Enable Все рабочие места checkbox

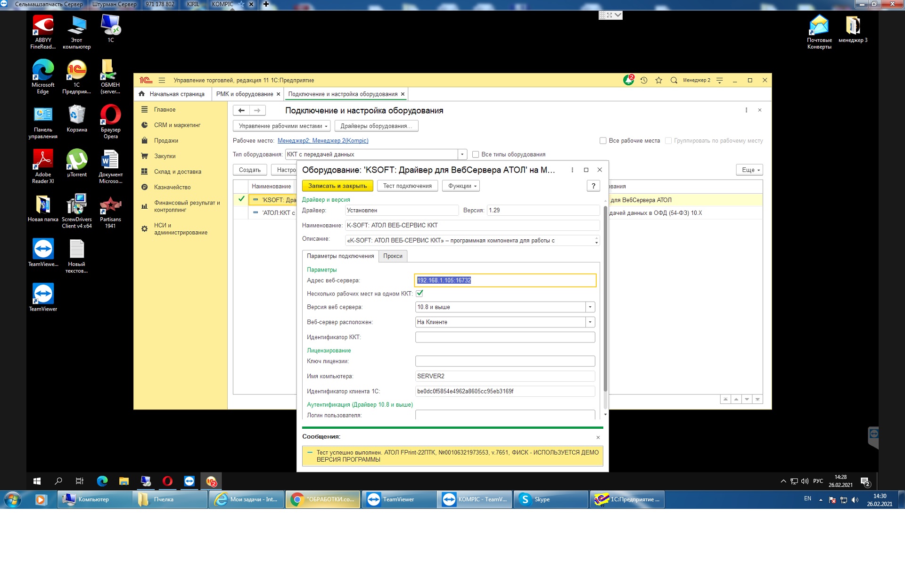[x=603, y=140]
